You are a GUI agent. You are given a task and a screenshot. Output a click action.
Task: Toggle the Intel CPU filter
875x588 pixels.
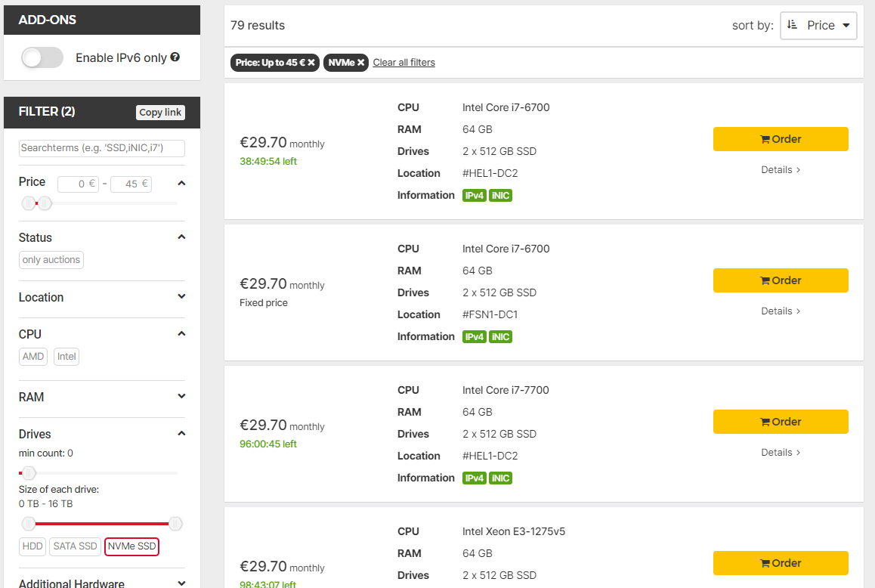[66, 356]
